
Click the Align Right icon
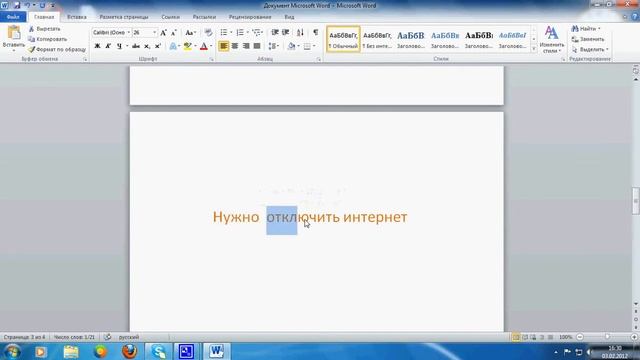[x=246, y=46]
